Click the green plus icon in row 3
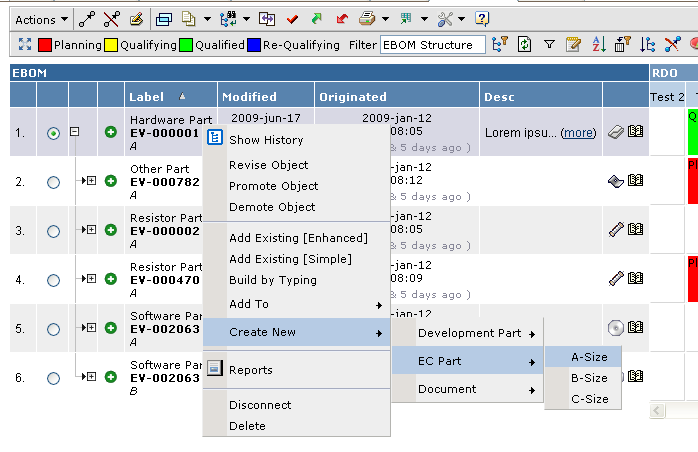The width and height of the screenshot is (698, 452). tap(111, 229)
